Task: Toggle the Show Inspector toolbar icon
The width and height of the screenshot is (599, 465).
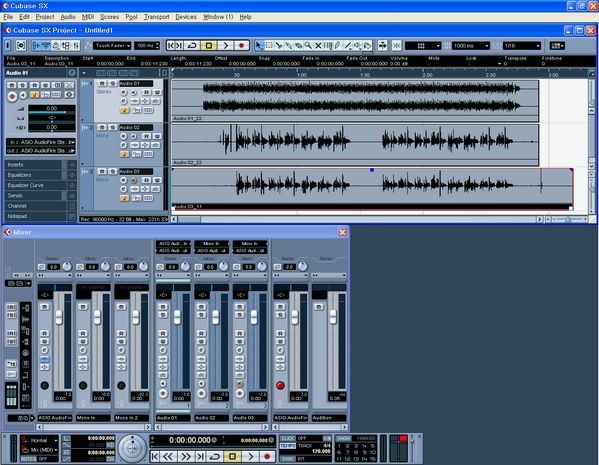Action: 36,45
